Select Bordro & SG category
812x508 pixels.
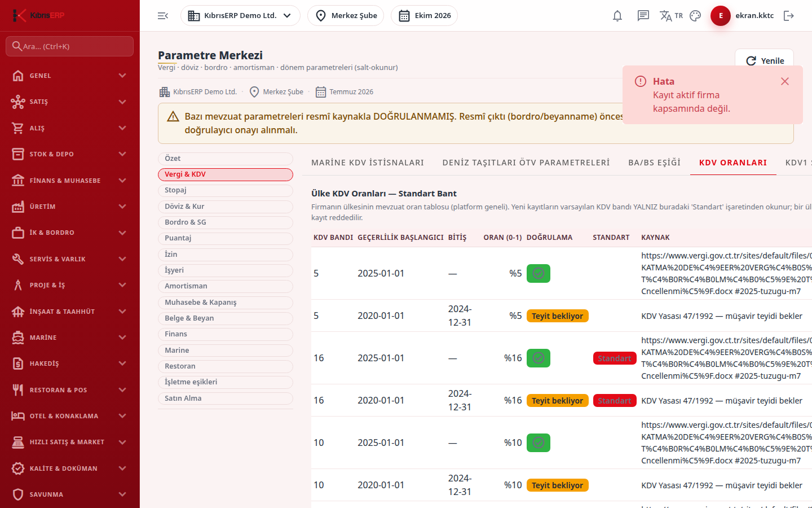(226, 222)
